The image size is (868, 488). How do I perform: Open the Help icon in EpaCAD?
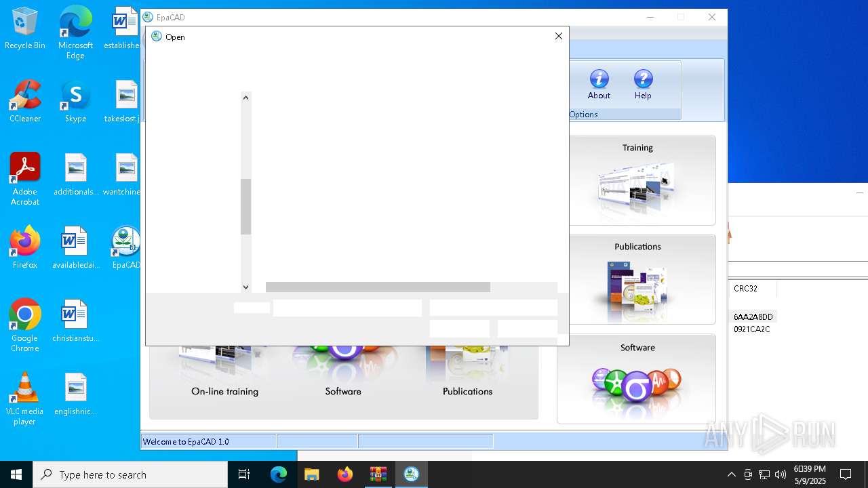[x=643, y=85]
